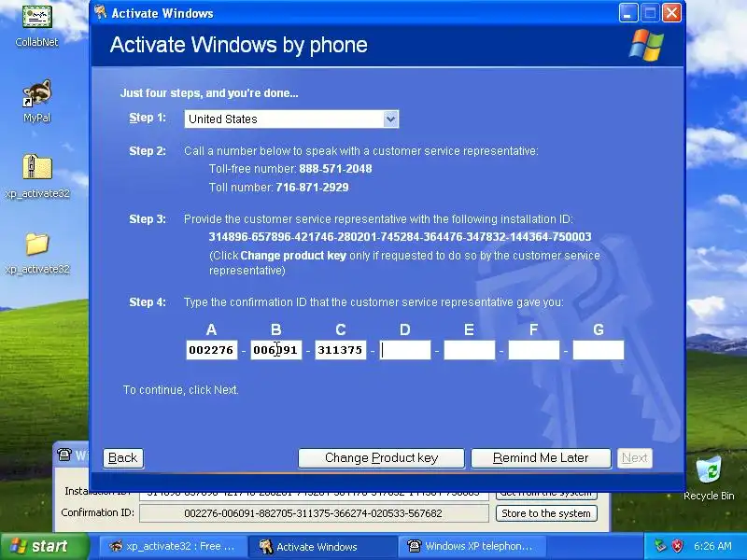Open the country dropdown in Step 1

[x=390, y=119]
